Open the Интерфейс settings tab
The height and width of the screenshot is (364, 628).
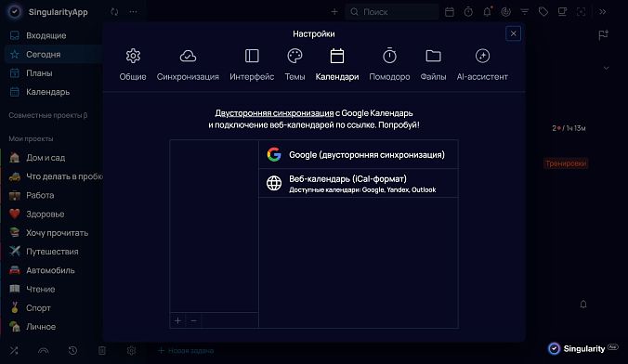(x=252, y=64)
